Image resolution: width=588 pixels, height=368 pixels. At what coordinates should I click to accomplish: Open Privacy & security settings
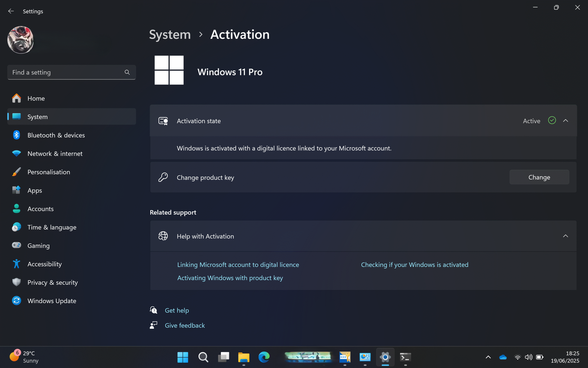click(71, 282)
